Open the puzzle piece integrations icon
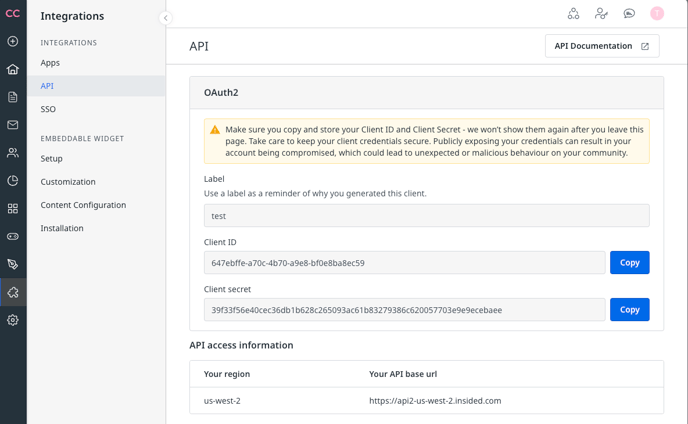The image size is (688, 424). pyautogui.click(x=13, y=292)
